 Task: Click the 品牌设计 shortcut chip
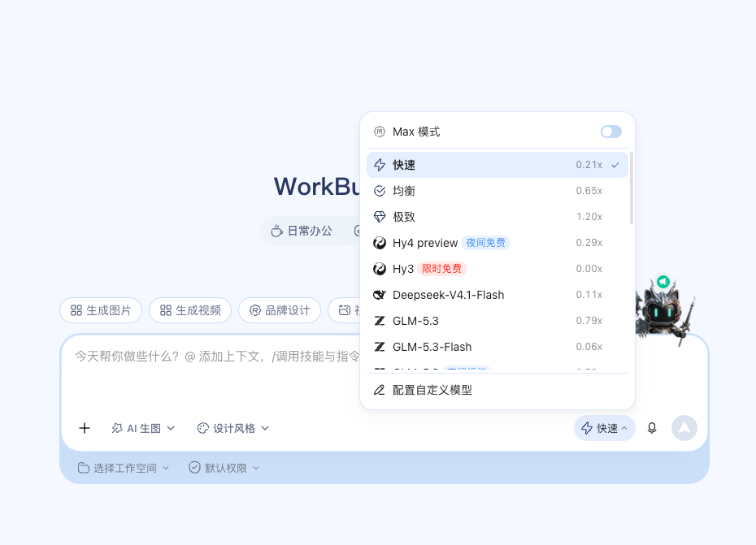pyautogui.click(x=280, y=310)
